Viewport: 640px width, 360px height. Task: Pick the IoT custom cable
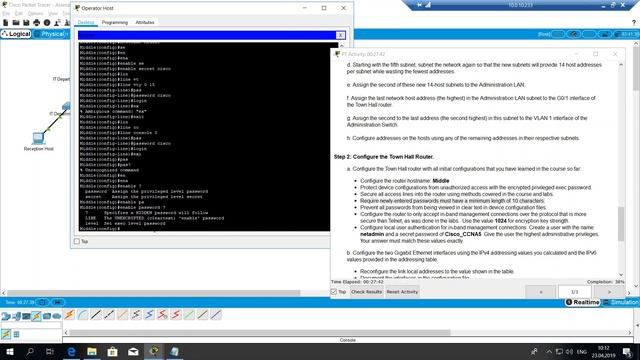tap(203, 315)
